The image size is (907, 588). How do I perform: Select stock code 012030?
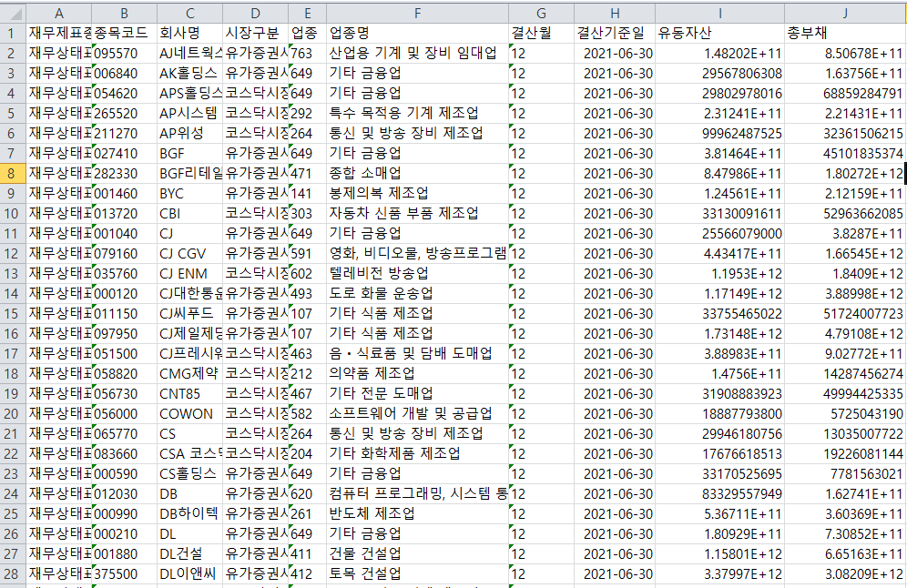tap(124, 493)
